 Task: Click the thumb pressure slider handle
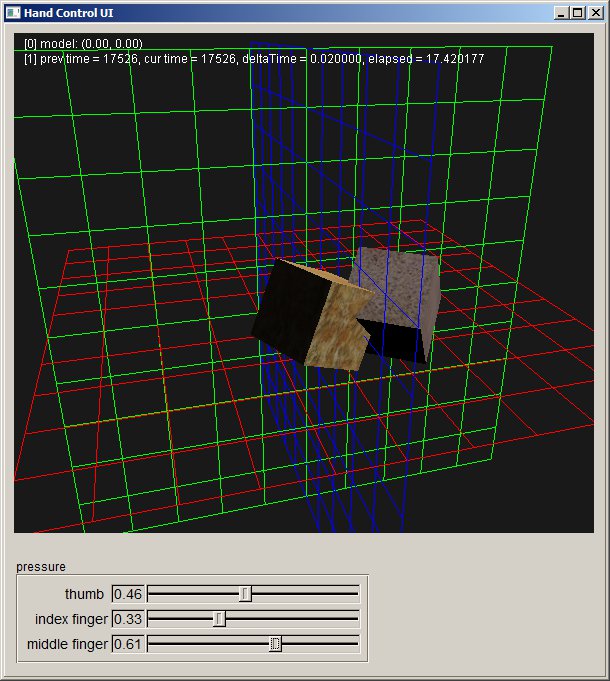coord(245,594)
